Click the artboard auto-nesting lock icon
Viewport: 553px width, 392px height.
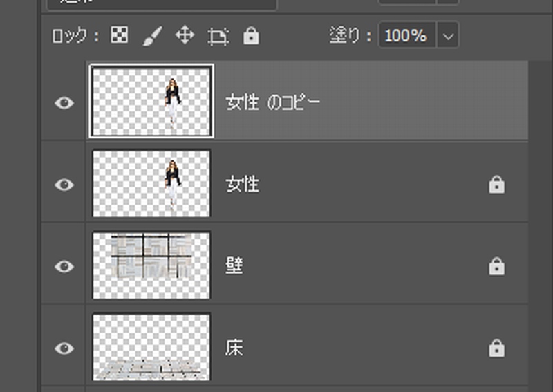point(218,37)
